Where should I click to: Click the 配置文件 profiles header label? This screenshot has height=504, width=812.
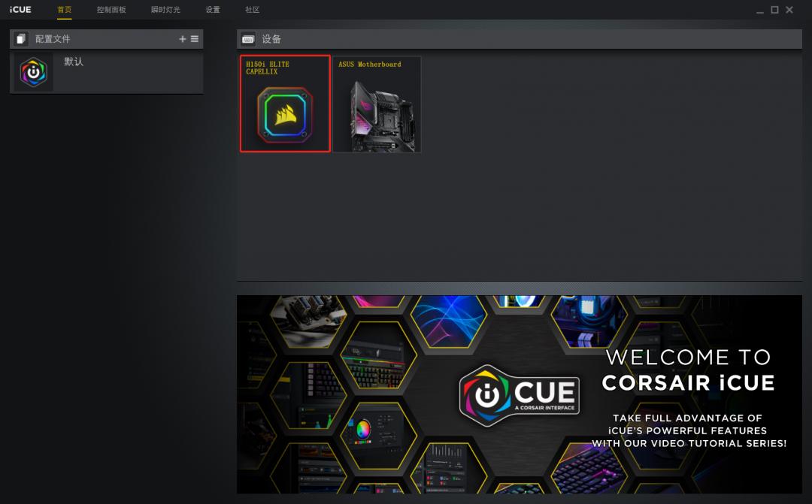point(53,39)
